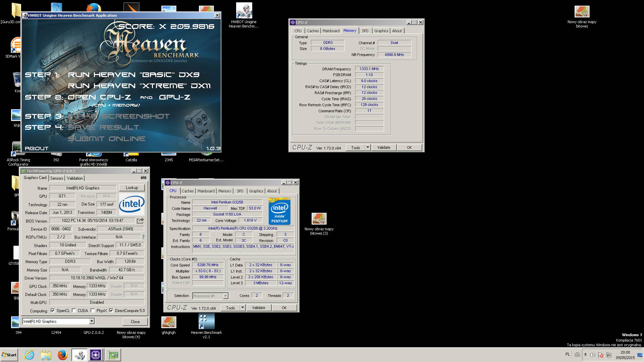Switch to HWBOT Heaven app in taskbar
644x362 pixels.
click(x=79, y=355)
